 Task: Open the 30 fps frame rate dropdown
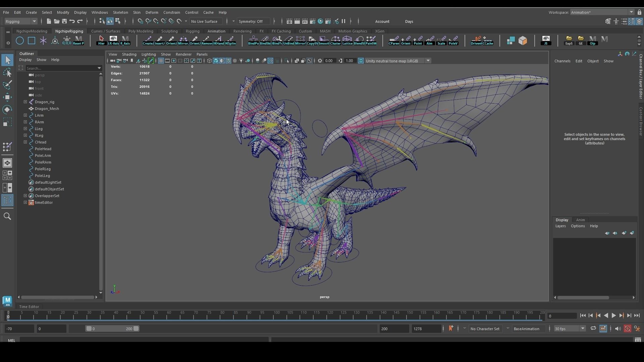click(569, 328)
